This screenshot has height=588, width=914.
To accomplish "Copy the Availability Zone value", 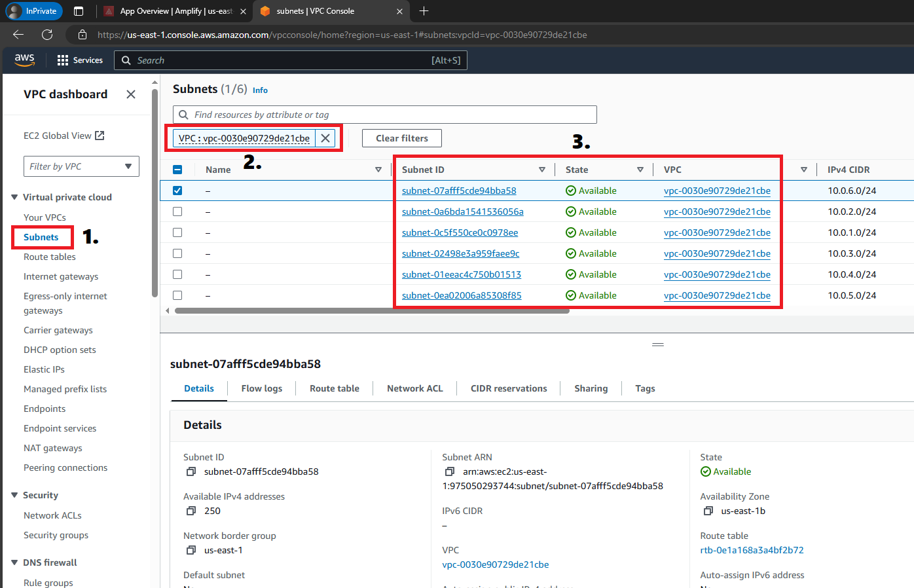I will point(708,511).
